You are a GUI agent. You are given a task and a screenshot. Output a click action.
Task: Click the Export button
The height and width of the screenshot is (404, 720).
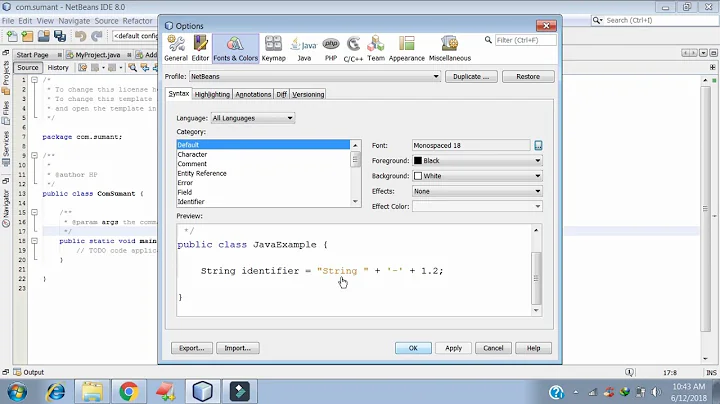[191, 348]
